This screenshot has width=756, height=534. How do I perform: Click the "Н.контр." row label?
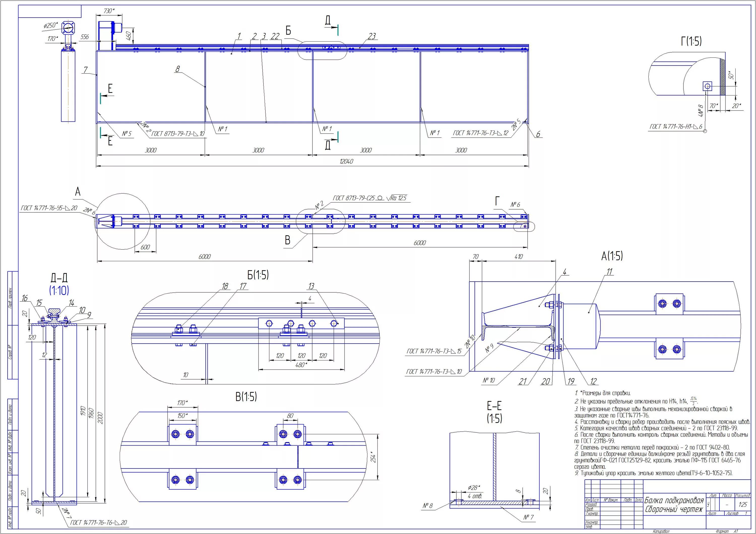pos(592,522)
